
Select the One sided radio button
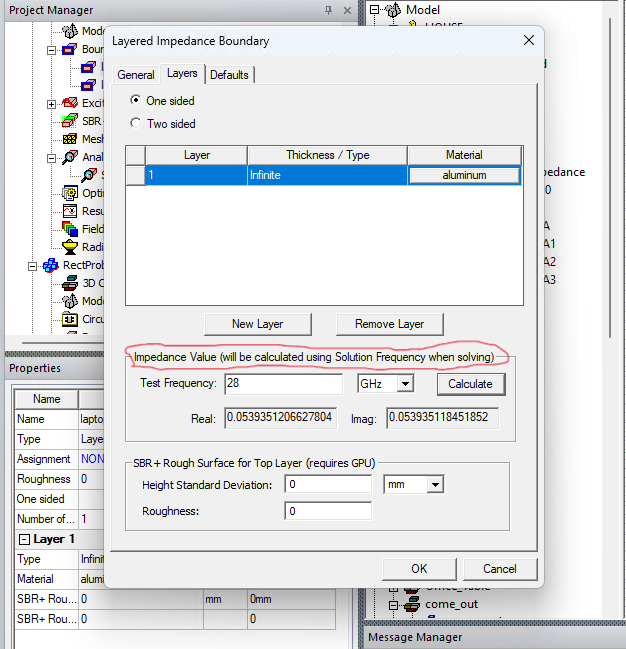(x=135, y=100)
